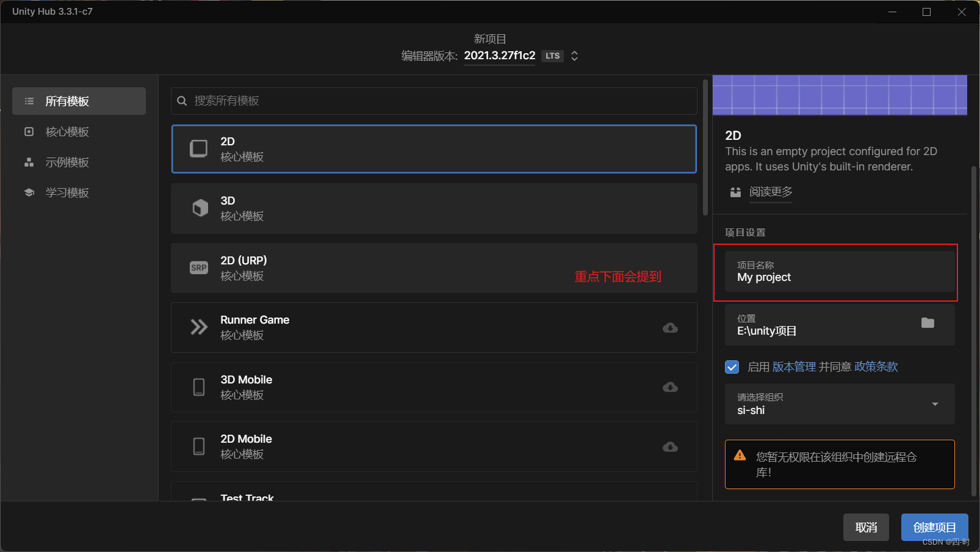Open the 政策条款 link
Image resolution: width=980 pixels, height=552 pixels.
[x=876, y=367]
